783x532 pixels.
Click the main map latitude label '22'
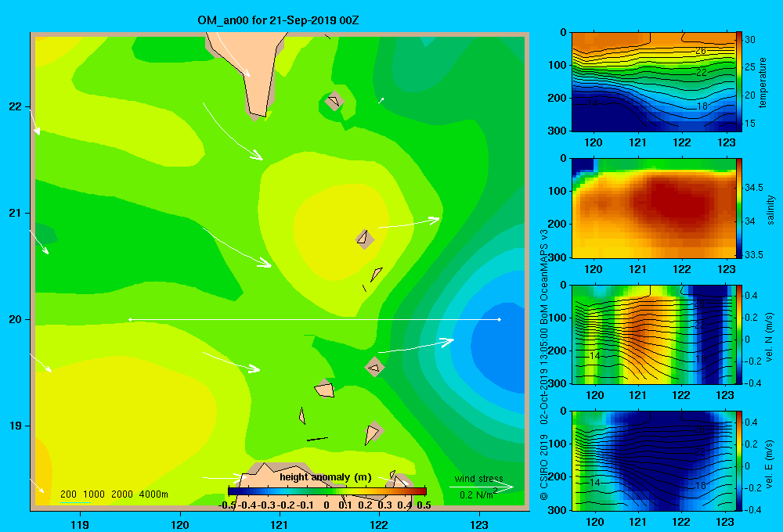pos(15,107)
